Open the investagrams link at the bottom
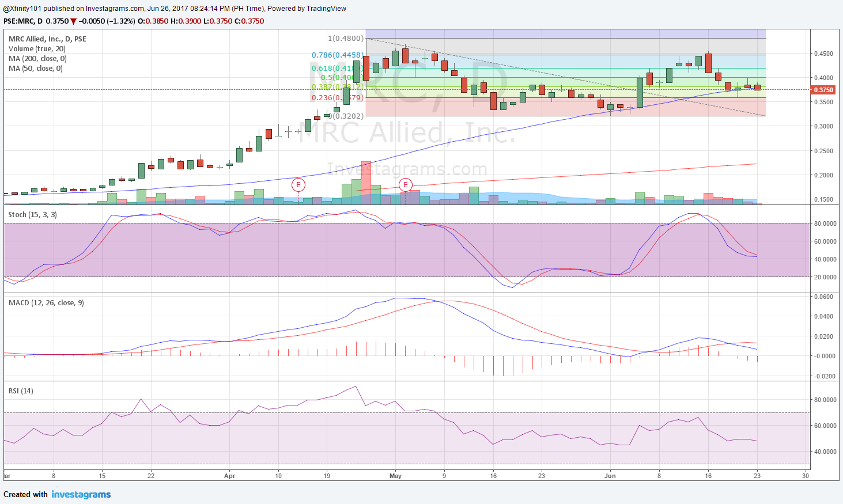This screenshot has height=504, width=843. point(81,495)
